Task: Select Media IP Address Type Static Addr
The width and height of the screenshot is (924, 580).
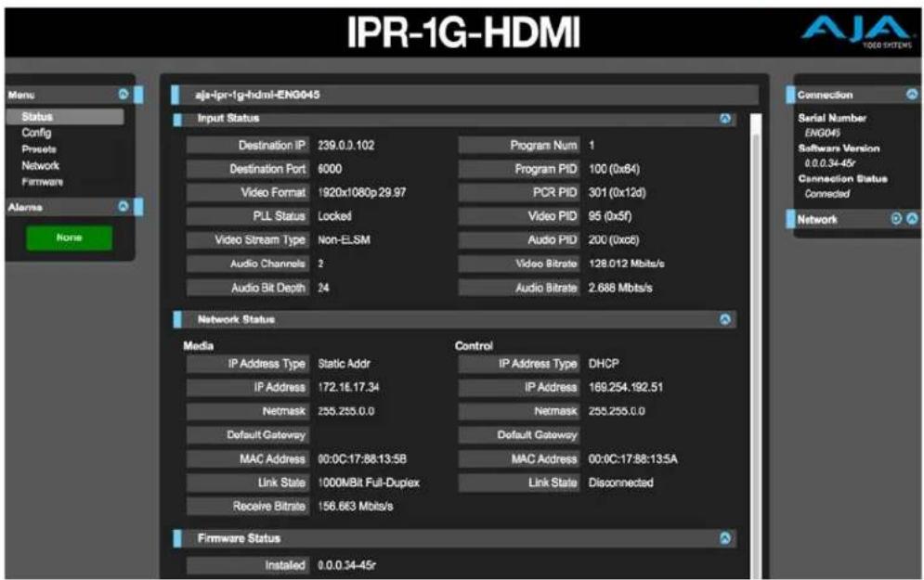Action: click(344, 364)
